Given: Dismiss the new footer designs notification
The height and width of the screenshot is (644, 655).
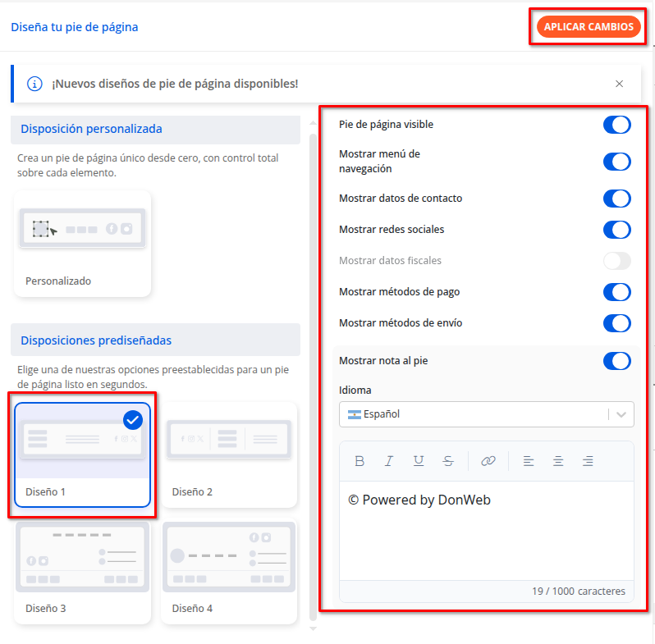Looking at the screenshot, I should pyautogui.click(x=620, y=84).
